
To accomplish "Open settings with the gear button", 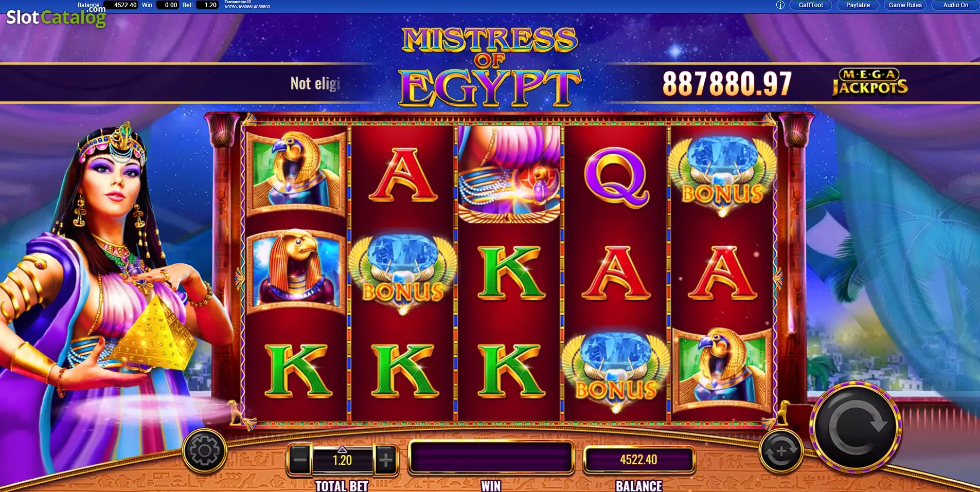I will click(x=204, y=451).
